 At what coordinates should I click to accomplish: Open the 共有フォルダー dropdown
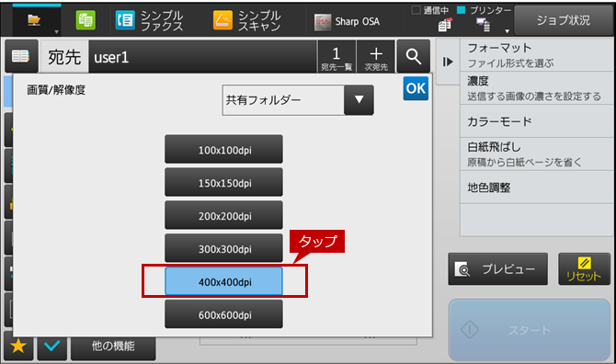(x=298, y=100)
